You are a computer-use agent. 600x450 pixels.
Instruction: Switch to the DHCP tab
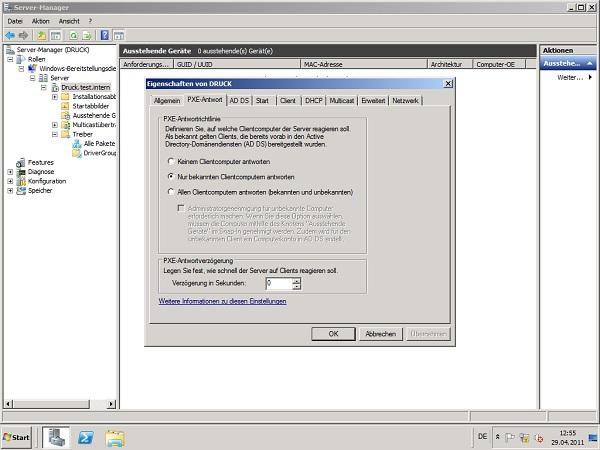[x=314, y=101]
